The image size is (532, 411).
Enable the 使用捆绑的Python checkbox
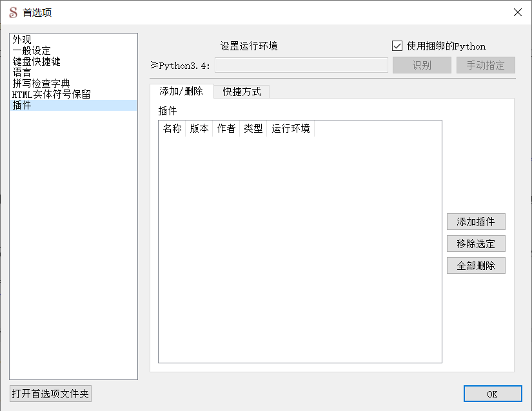(x=397, y=46)
